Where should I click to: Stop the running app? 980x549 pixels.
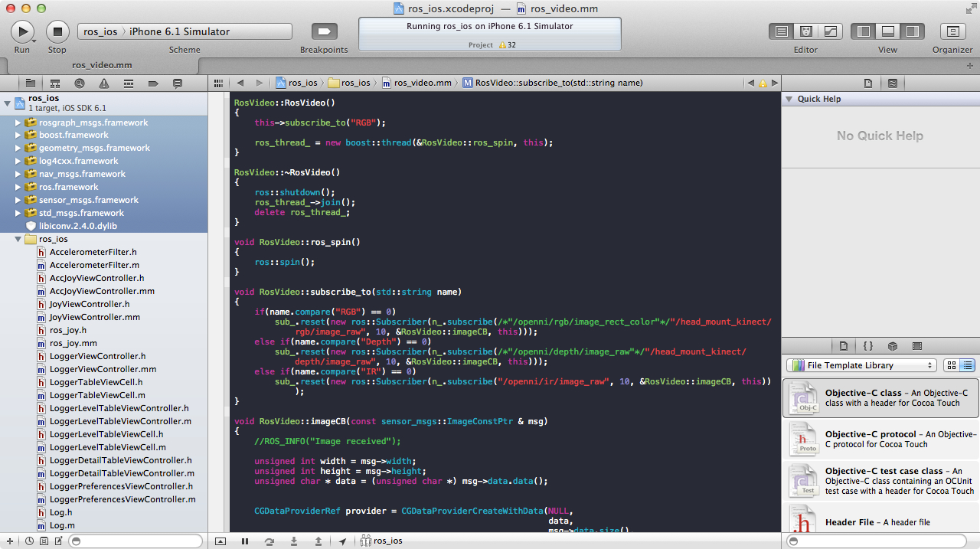click(57, 31)
